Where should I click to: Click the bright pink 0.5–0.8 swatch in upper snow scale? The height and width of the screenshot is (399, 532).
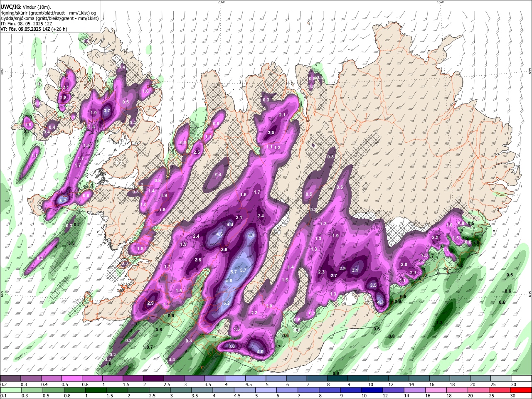point(71,378)
